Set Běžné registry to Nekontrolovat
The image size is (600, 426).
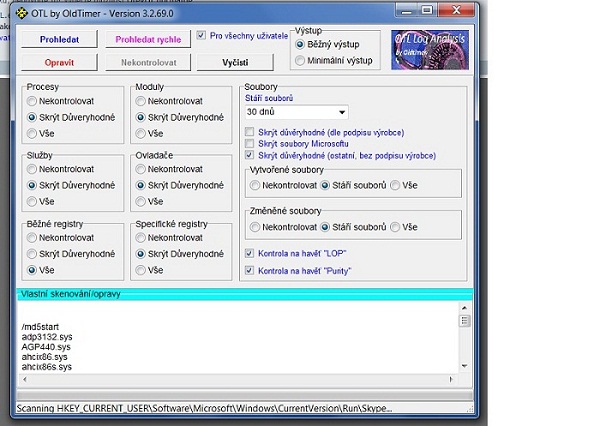[x=32, y=238]
